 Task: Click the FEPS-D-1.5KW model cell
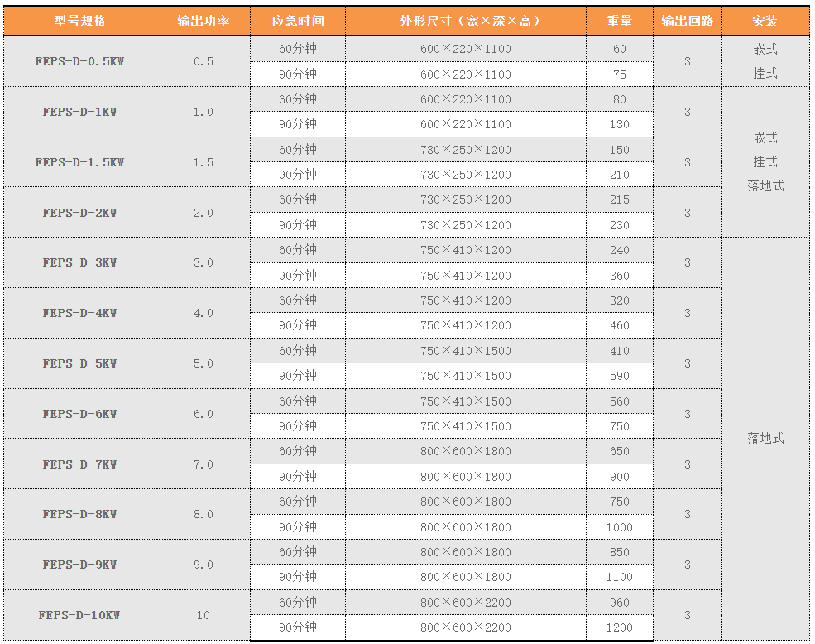coord(79,162)
